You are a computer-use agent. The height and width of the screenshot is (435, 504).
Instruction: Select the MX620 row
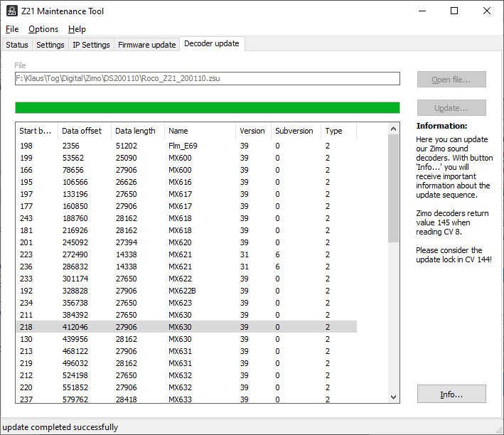(x=186, y=242)
